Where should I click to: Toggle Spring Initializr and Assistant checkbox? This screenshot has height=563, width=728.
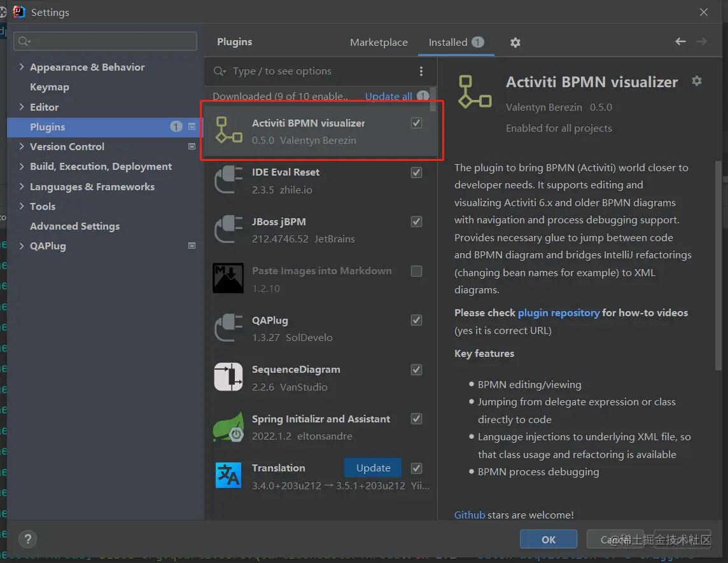click(416, 419)
